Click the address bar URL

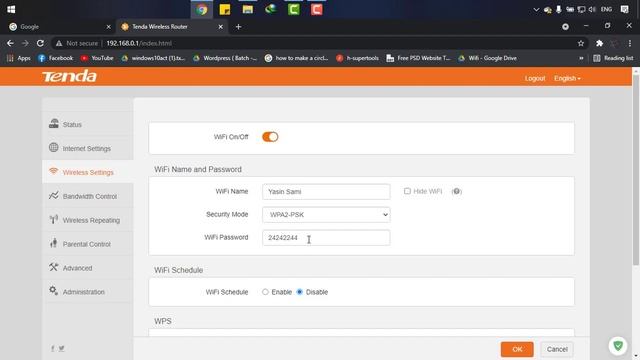click(x=139, y=43)
